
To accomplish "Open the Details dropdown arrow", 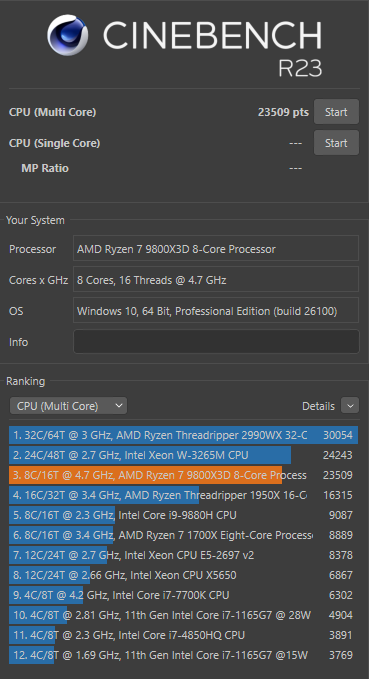I will pos(350,406).
